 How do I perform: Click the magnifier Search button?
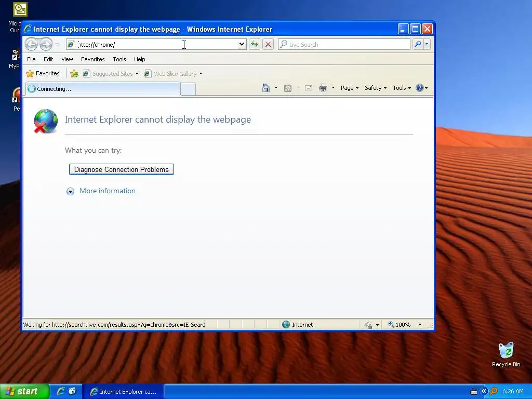click(x=418, y=44)
